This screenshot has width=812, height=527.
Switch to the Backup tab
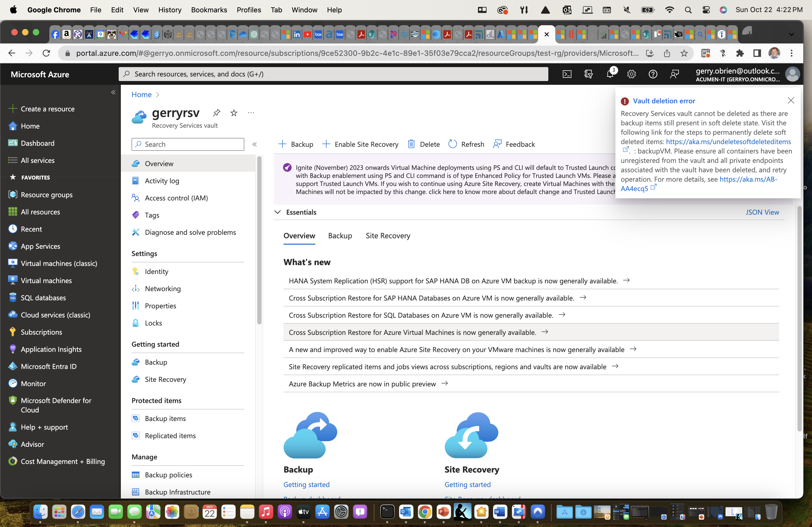[340, 236]
